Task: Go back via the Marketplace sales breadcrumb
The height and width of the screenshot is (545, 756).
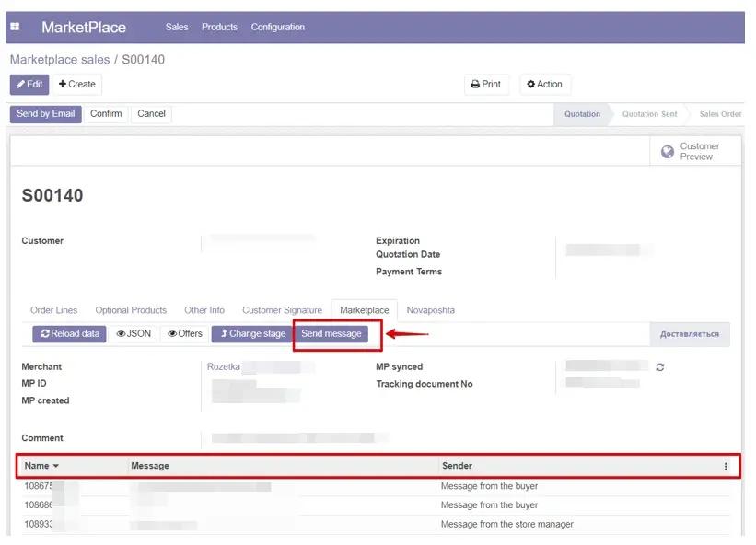Action: pos(58,59)
